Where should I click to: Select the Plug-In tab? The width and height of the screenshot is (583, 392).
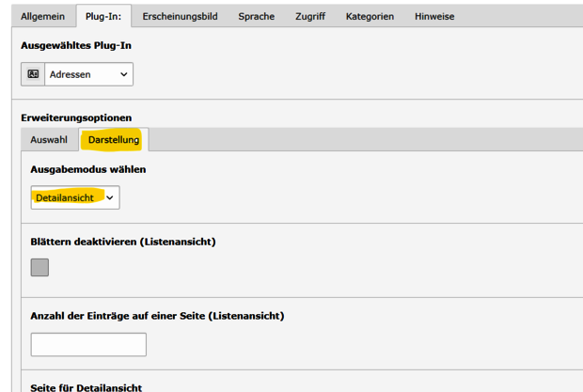(x=103, y=17)
